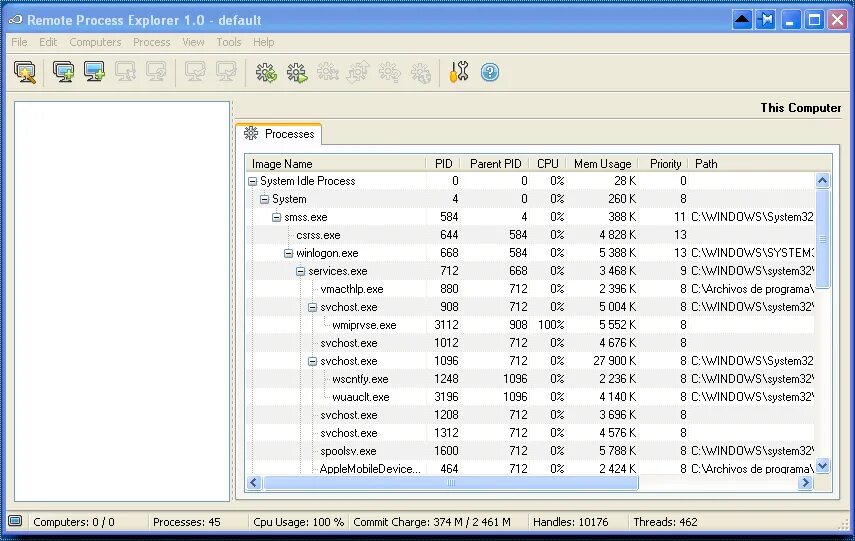Click the roll-up arrow button in title bar
Screen dimensions: 855x541
pyautogui.click(x=742, y=20)
